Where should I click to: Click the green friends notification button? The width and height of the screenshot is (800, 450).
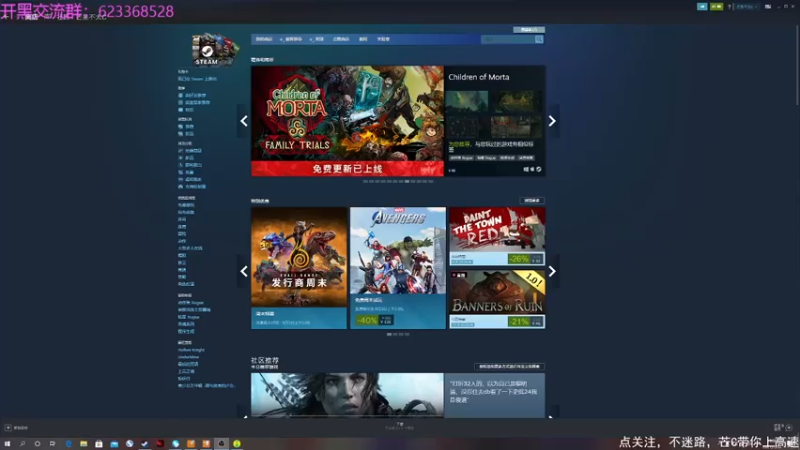(716, 7)
